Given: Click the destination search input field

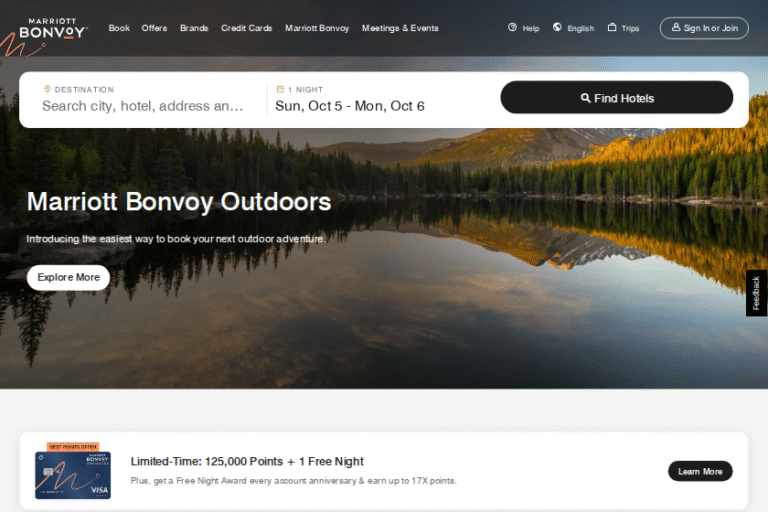Looking at the screenshot, I should (143, 106).
